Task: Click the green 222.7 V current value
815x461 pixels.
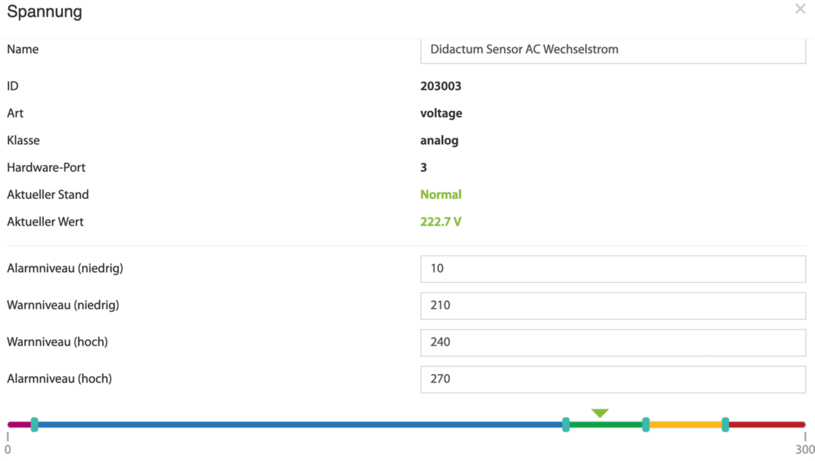Action: [x=441, y=222]
